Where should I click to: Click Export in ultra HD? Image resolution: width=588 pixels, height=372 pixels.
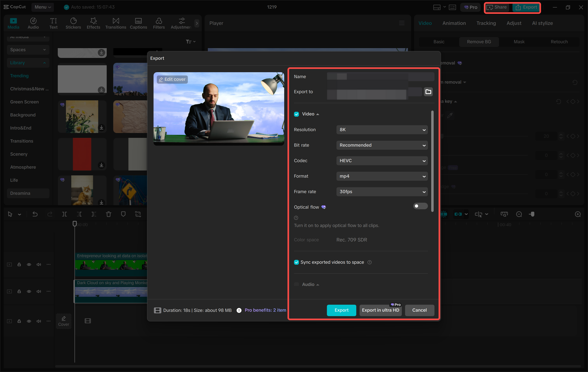click(x=380, y=310)
